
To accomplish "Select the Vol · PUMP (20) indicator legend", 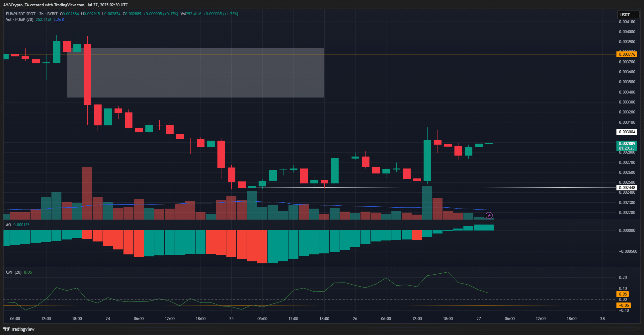I will 20,20.
